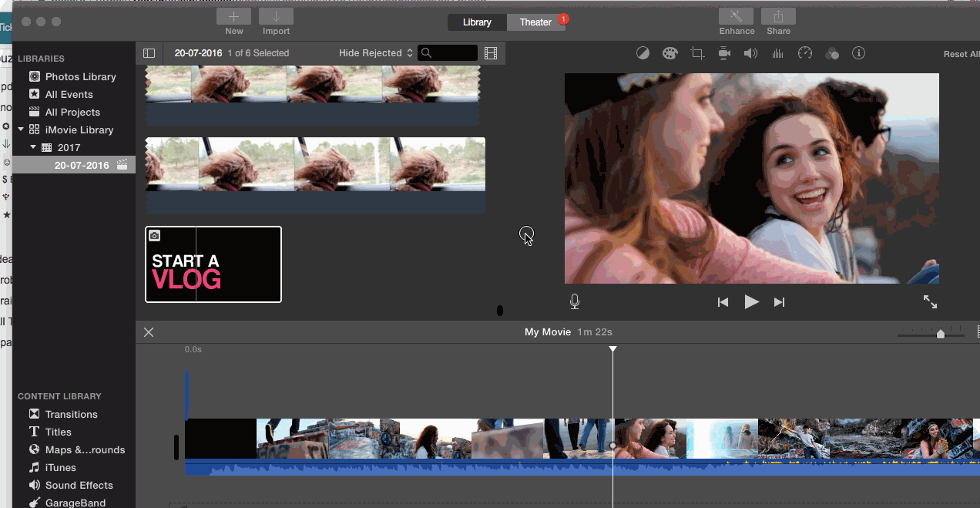Show the clip information inspector

click(x=859, y=53)
